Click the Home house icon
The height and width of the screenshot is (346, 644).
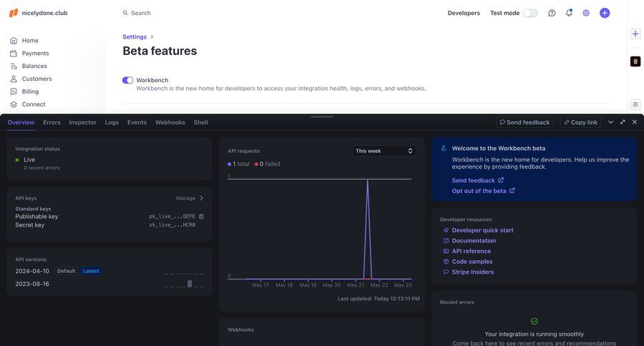point(14,40)
